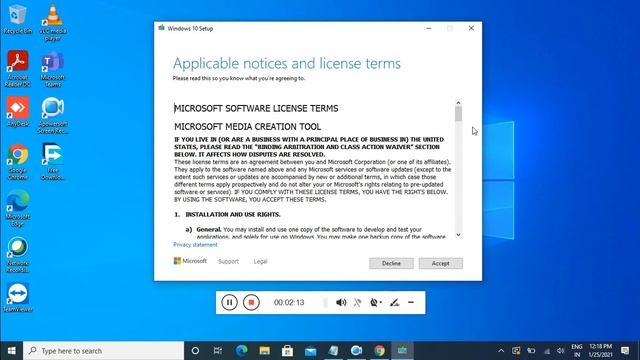Viewport: 640px width, 360px height.
Task: Click the license text scrollbar thumb
Action: pos(458,114)
